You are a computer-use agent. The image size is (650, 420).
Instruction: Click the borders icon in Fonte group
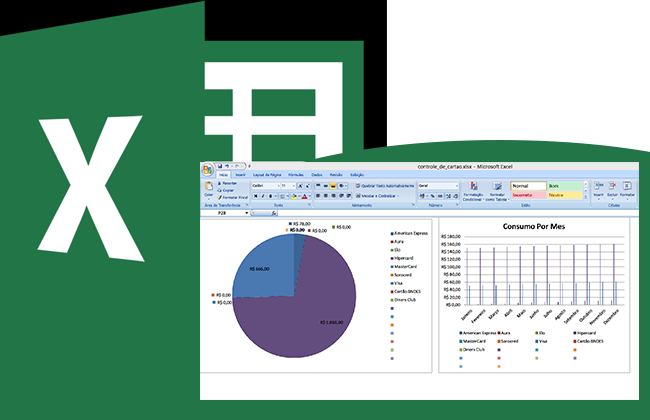point(282,196)
